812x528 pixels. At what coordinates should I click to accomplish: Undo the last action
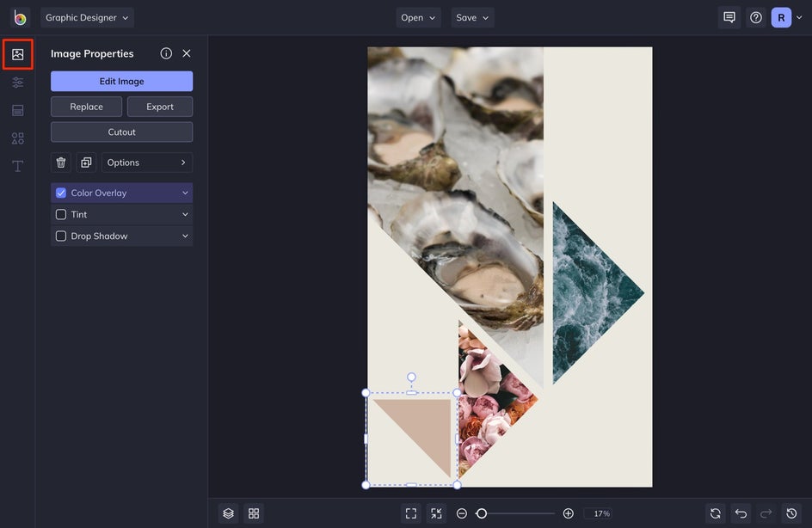(x=741, y=513)
